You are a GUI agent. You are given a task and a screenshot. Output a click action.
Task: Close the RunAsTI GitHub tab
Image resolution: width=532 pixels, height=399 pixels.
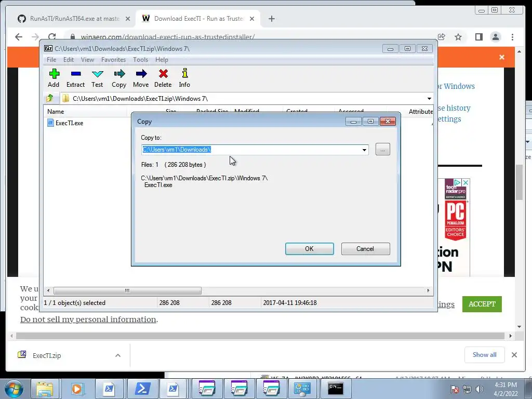pos(128,19)
